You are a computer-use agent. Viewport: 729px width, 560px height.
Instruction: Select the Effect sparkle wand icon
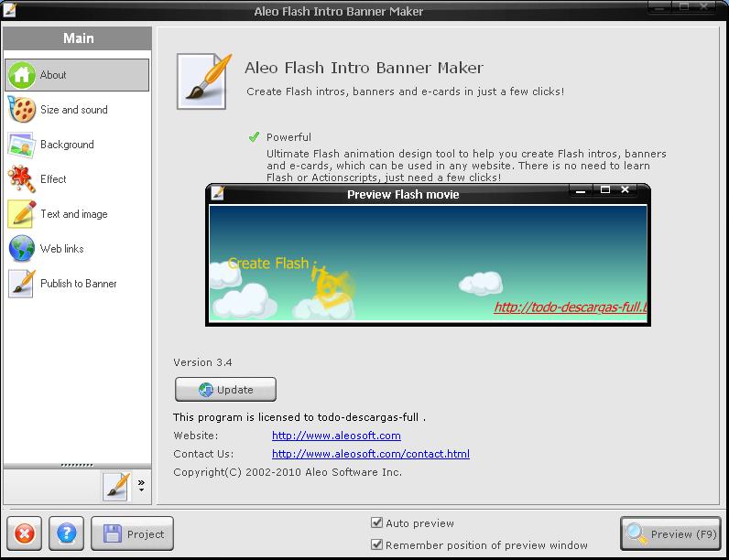coord(21,179)
